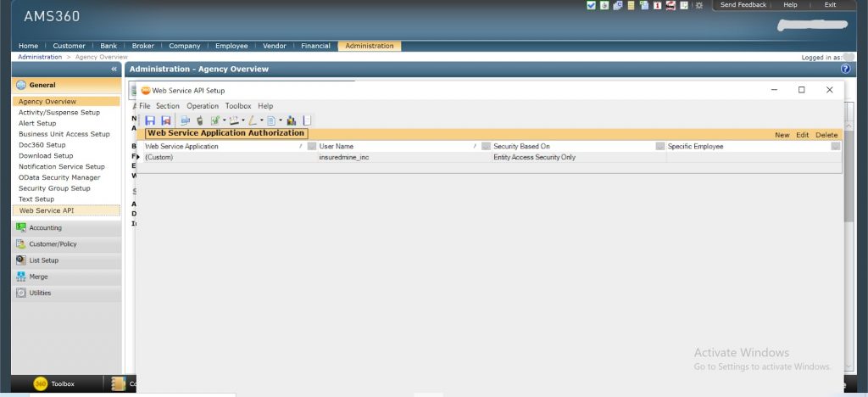
Task: Open Doc360 Setup in sidebar
Action: click(x=42, y=145)
